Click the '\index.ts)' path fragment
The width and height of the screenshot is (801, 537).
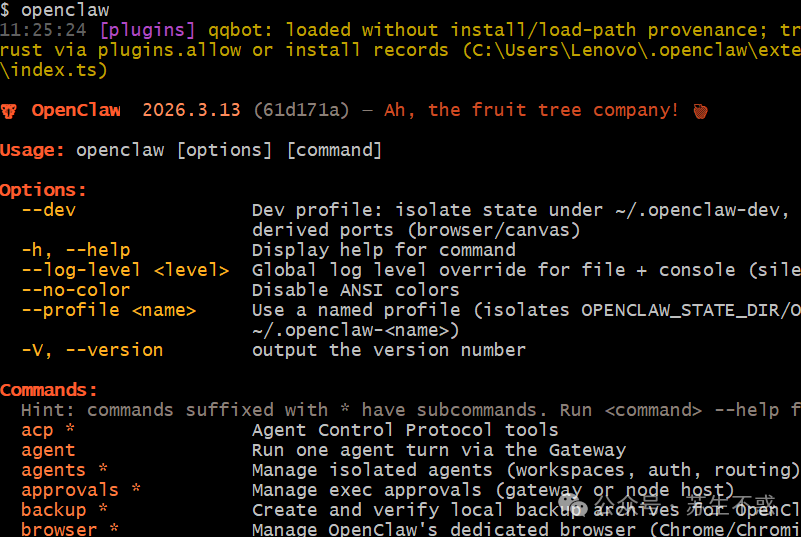[x=54, y=70]
